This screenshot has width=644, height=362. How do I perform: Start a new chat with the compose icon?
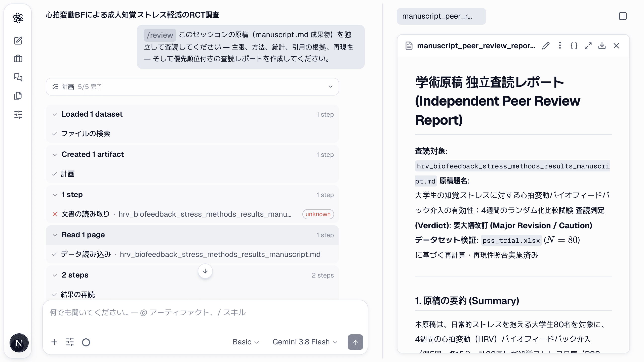point(18,40)
